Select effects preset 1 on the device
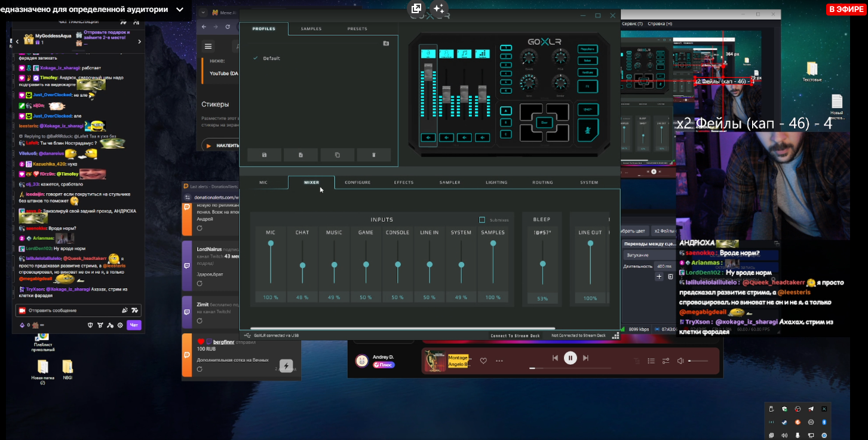The height and width of the screenshot is (440, 868). coord(506,48)
